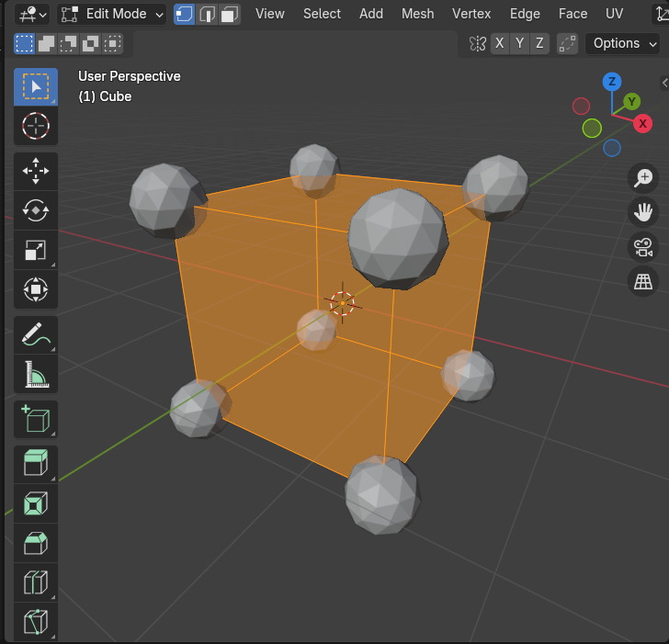Toggle Y axis mirror

[519, 43]
